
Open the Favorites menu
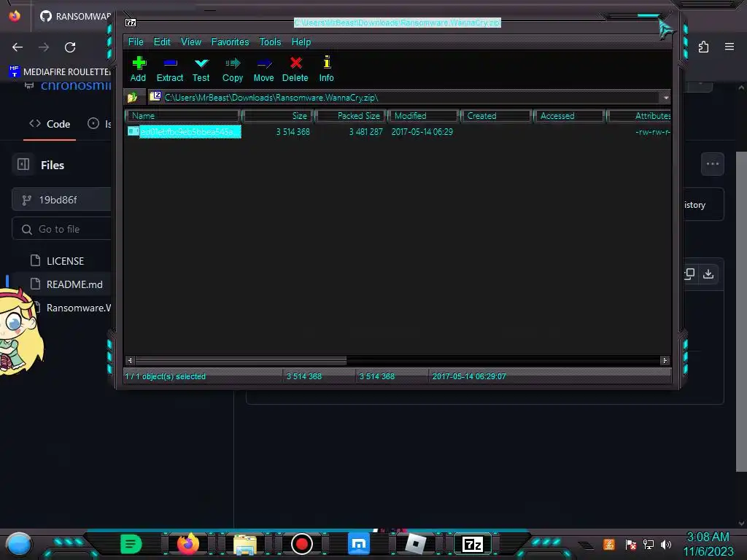click(230, 42)
